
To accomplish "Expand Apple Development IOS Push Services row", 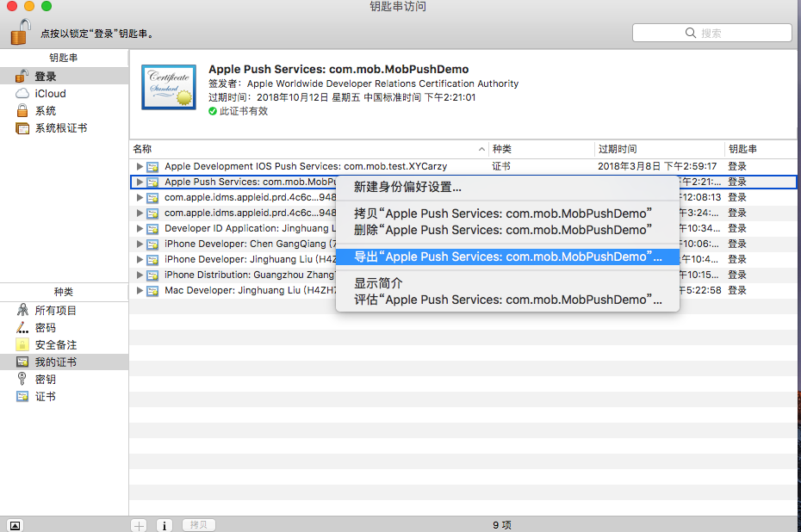I will tap(140, 166).
